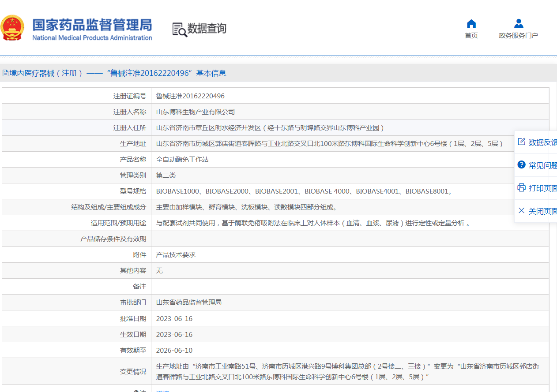Select the 产品技术要求 attachment value
The width and height of the screenshot is (557, 392).
coord(176,254)
